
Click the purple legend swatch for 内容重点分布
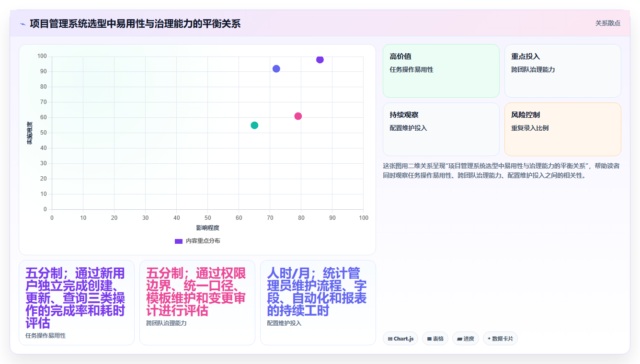pyautogui.click(x=179, y=241)
